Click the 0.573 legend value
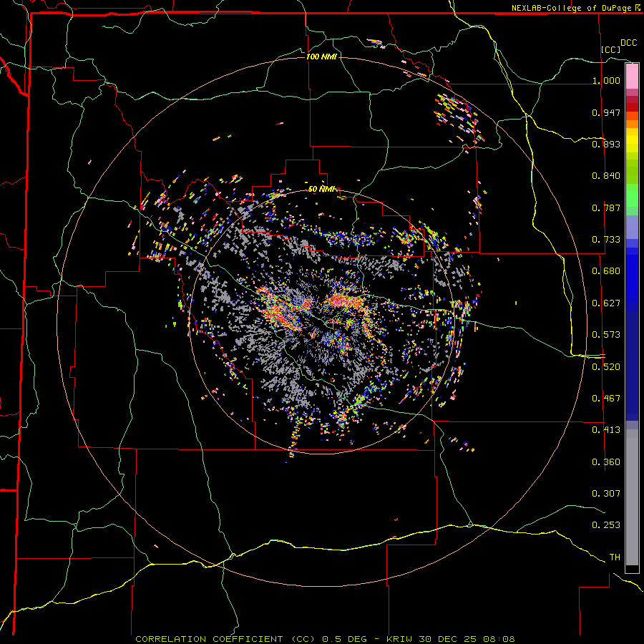644x644 pixels. pyautogui.click(x=606, y=335)
